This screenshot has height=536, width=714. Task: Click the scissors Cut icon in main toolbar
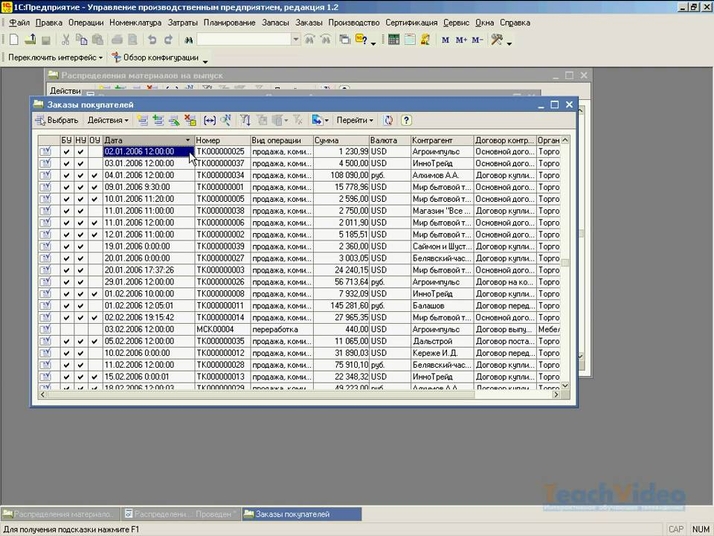pos(65,39)
